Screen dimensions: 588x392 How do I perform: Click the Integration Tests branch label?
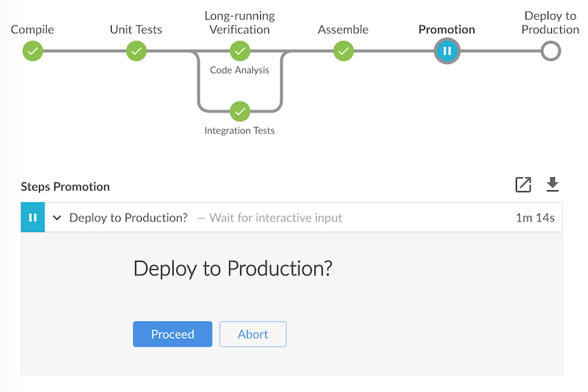coord(240,131)
